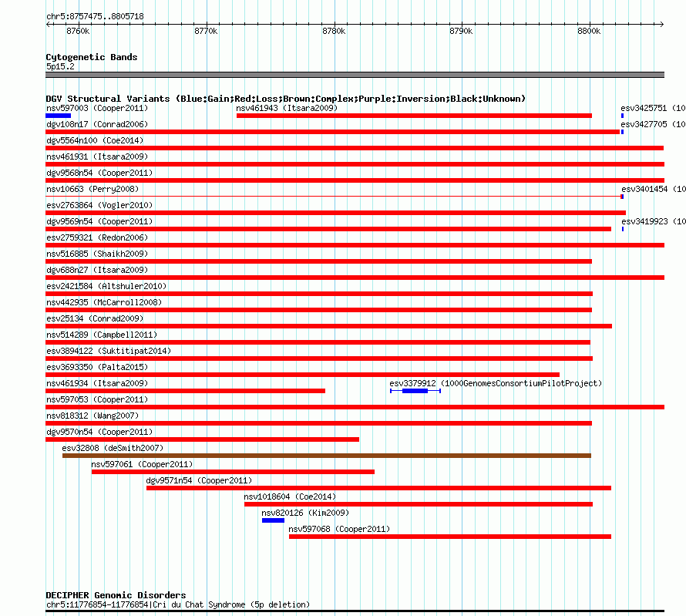Select the 5p15.2 band label

point(60,66)
